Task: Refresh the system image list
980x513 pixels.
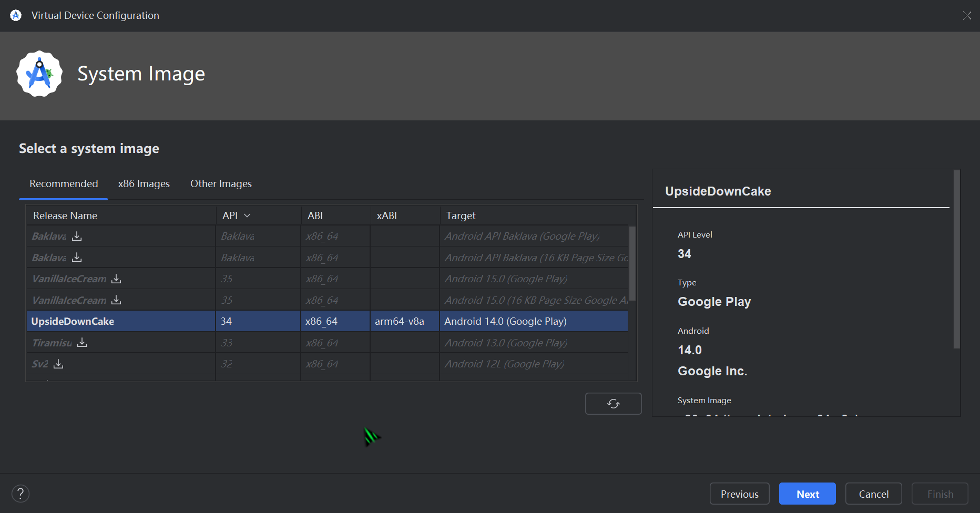Action: tap(613, 404)
